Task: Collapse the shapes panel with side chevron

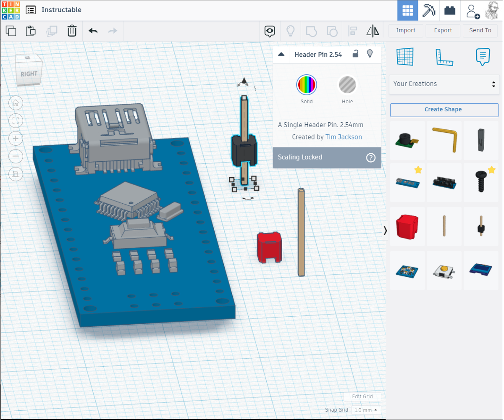Action: click(385, 230)
